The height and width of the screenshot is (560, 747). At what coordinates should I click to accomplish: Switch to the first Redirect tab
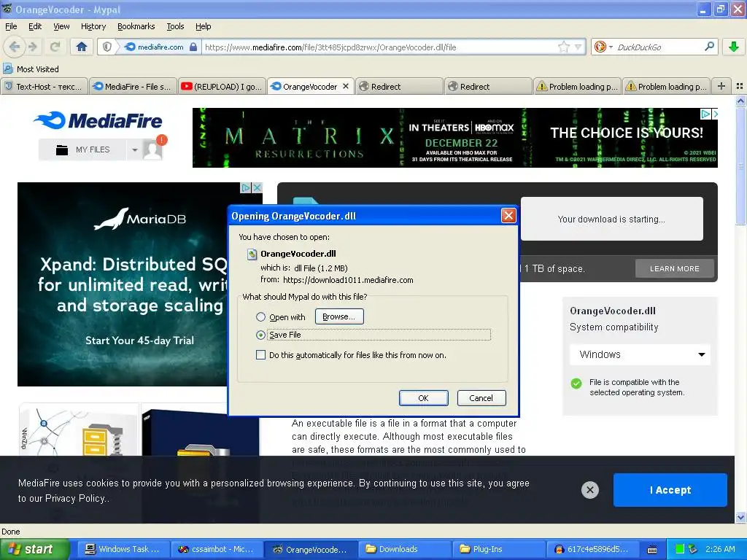point(399,86)
